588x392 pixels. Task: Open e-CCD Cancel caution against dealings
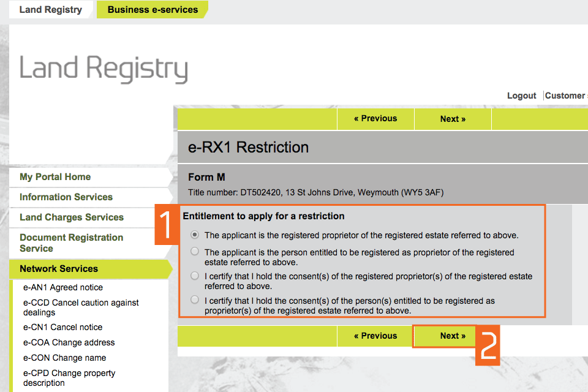tap(81, 307)
